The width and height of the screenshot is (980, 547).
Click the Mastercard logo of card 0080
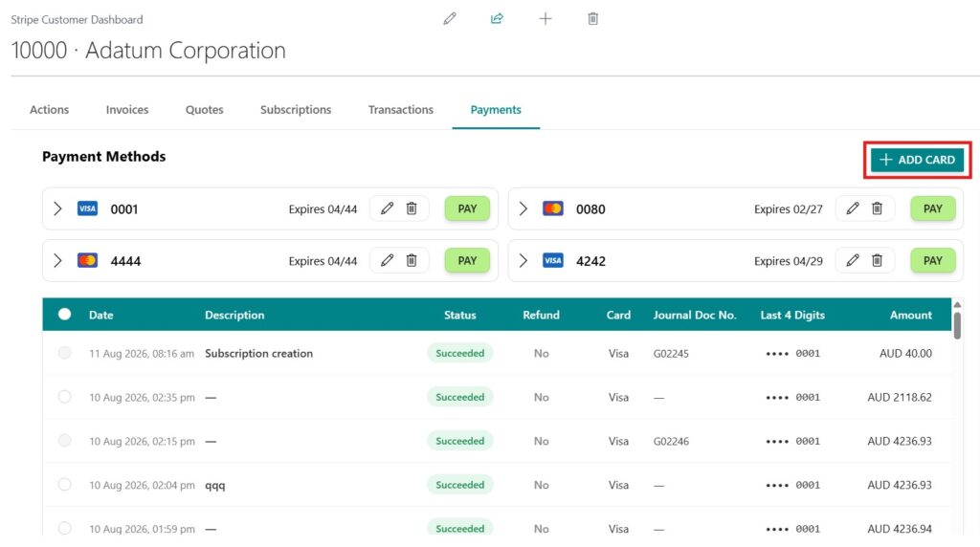[553, 208]
